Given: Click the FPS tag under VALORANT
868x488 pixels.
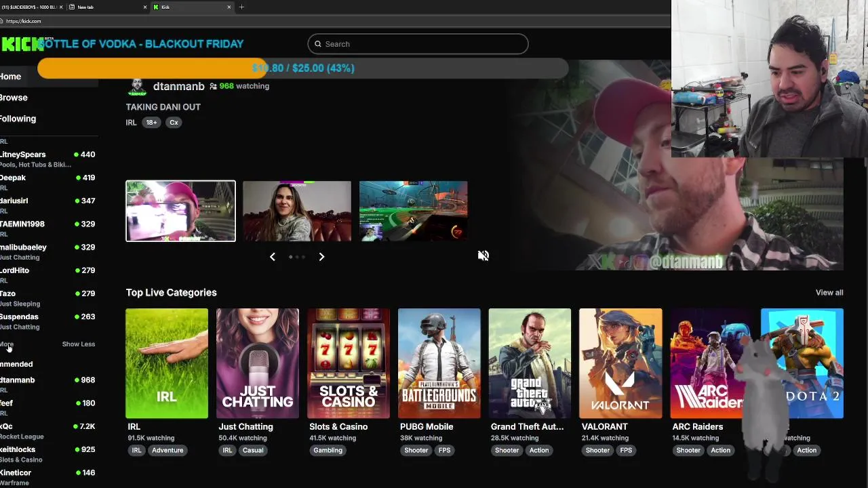Looking at the screenshot, I should click(x=626, y=450).
